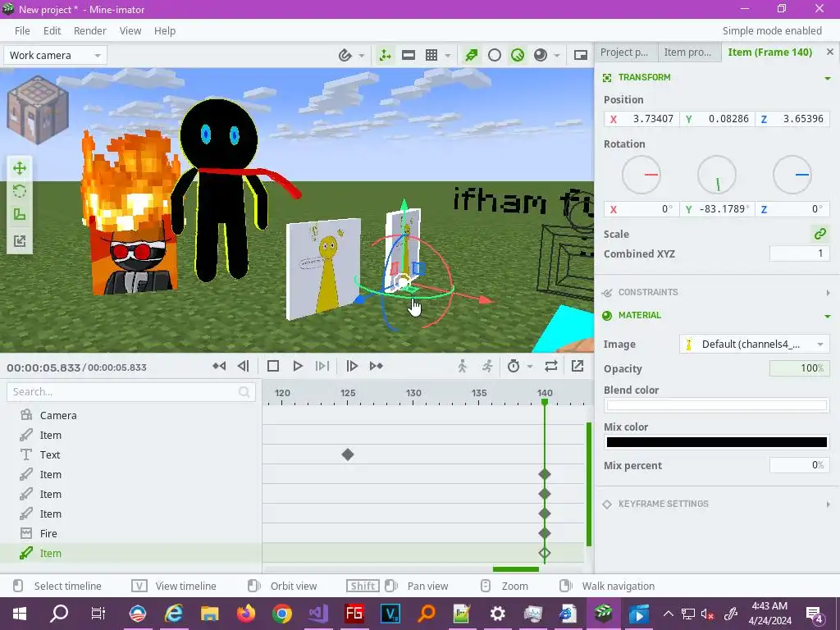
Task: Step forward one frame
Action: coord(352,366)
